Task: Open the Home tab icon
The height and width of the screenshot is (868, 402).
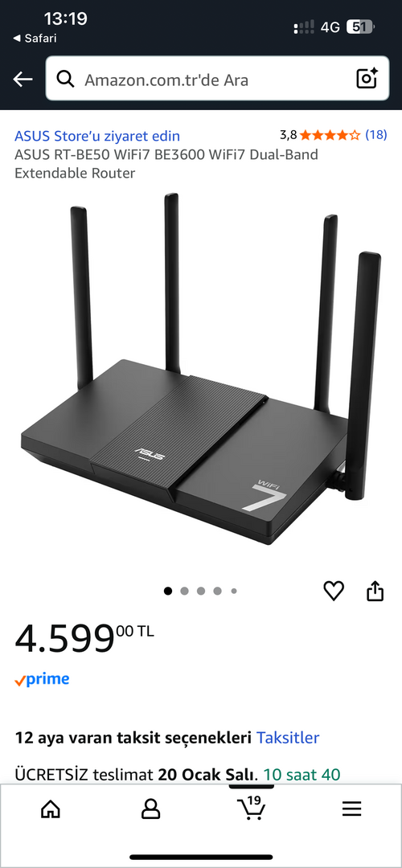Action: pyautogui.click(x=51, y=809)
